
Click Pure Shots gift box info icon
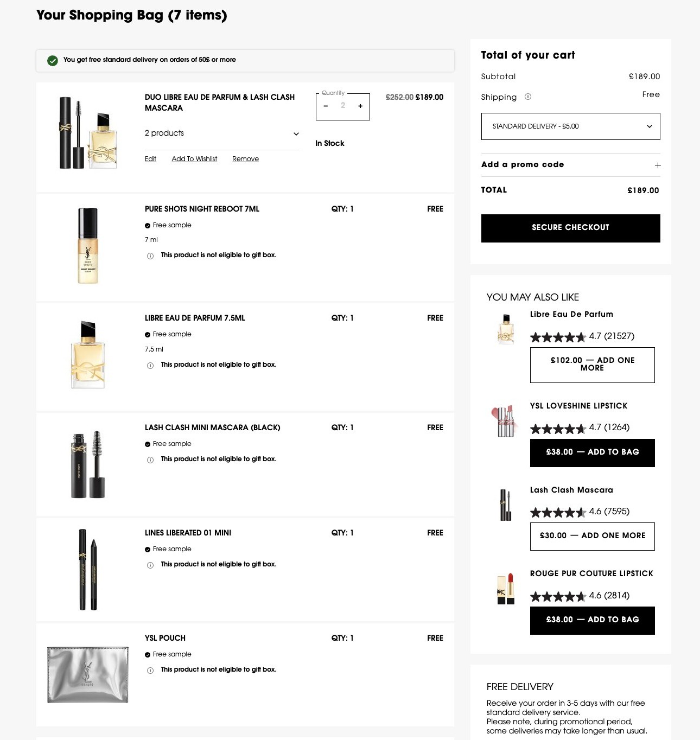pyautogui.click(x=150, y=256)
